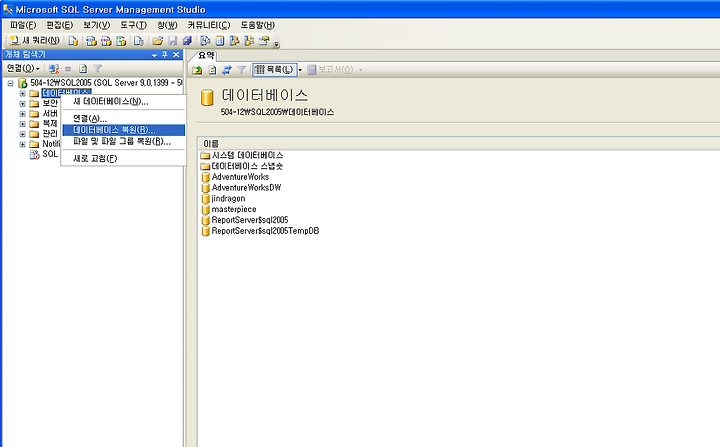Open the 보기(V) menu
The image size is (720, 447).
96,25
